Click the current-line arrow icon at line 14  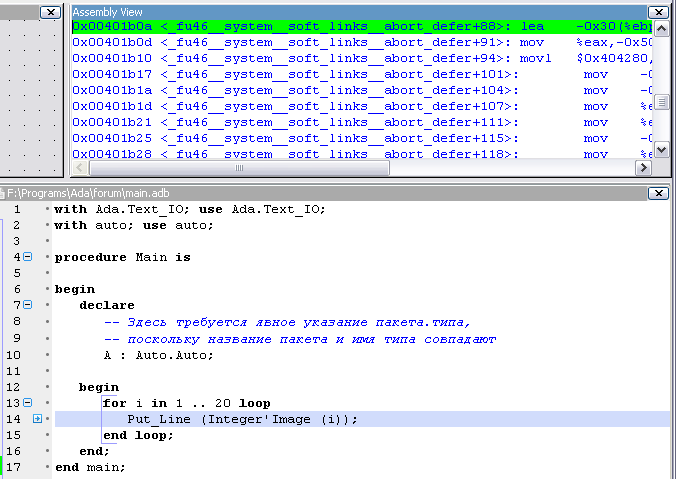coord(37,419)
